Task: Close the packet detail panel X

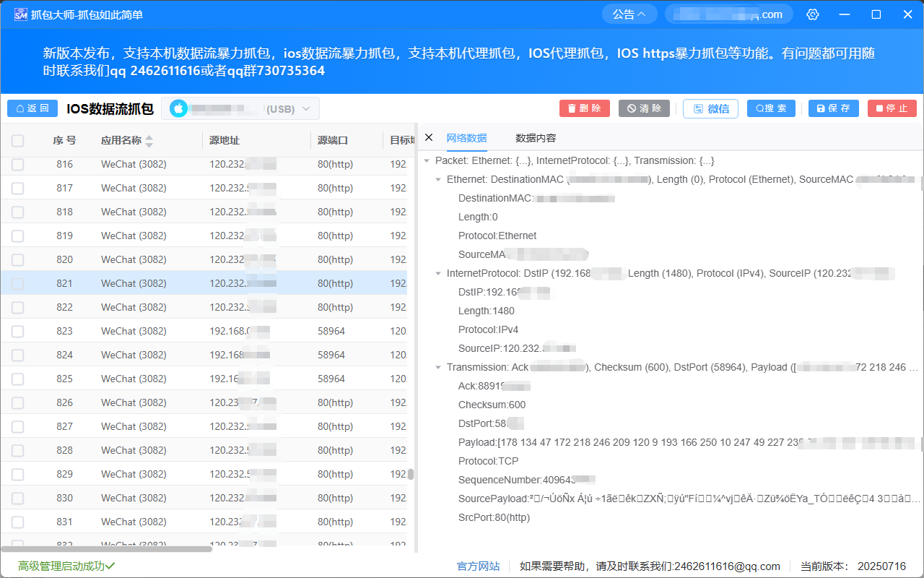Action: (x=429, y=137)
